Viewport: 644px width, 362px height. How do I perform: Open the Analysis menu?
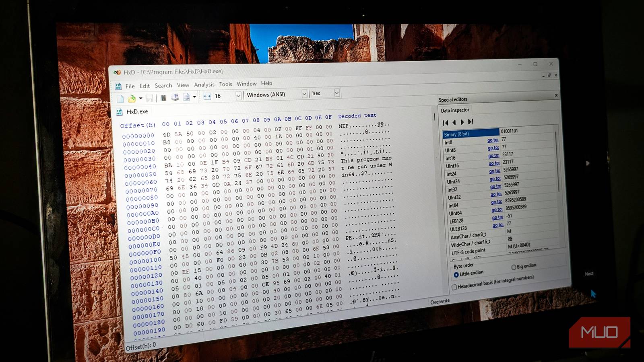(x=204, y=84)
